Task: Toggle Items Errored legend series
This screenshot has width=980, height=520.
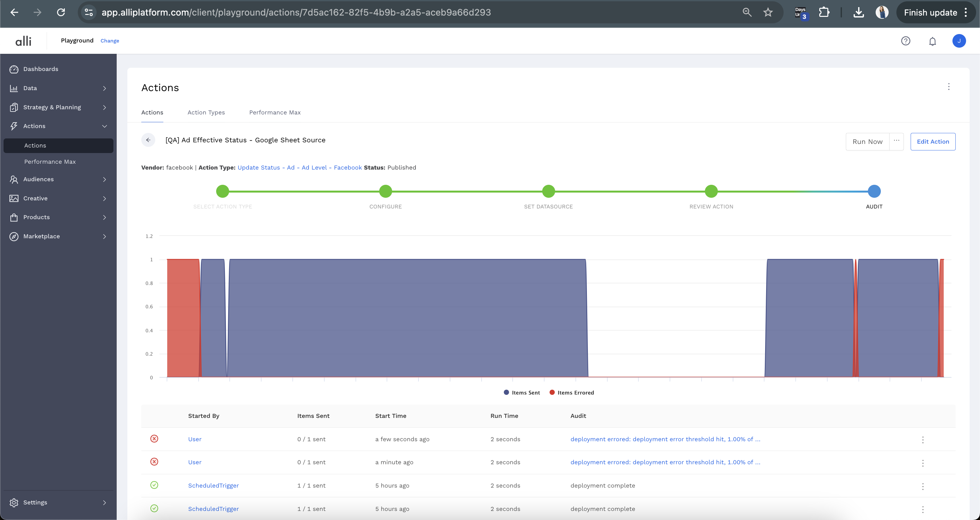Action: [x=571, y=393]
